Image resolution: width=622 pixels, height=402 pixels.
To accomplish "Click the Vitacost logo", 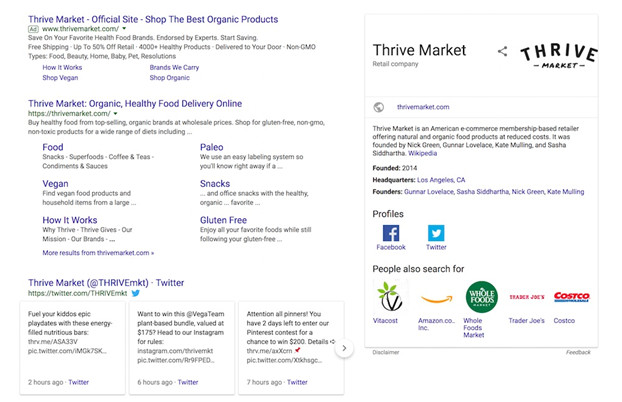I will coord(391,297).
